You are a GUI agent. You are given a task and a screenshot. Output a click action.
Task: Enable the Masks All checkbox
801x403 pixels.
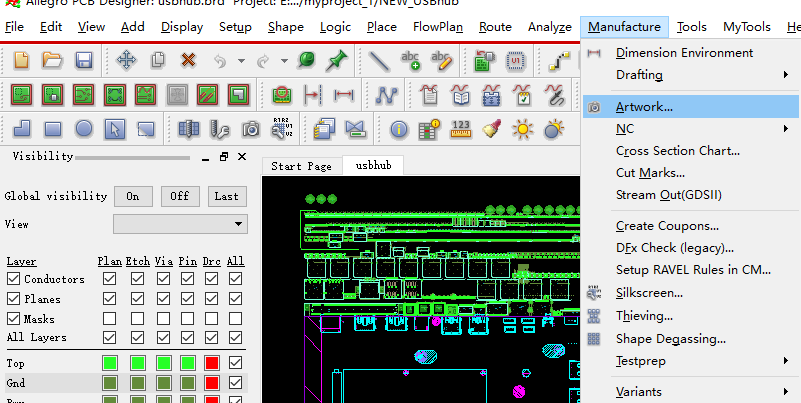coord(235,319)
